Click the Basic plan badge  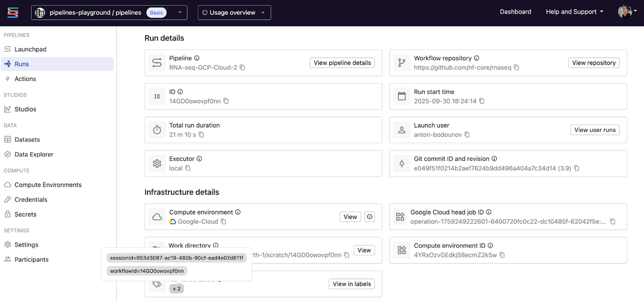pyautogui.click(x=157, y=13)
